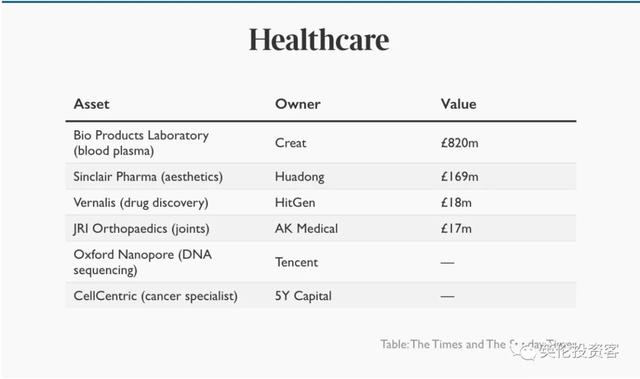Image resolution: width=640 pixels, height=379 pixels.
Task: Click the Creat owner cell
Action: [290, 143]
